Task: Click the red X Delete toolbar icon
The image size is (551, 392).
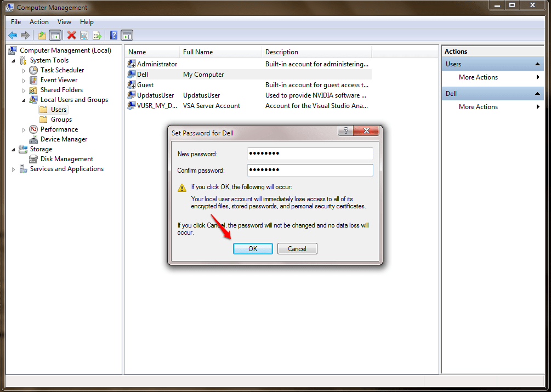Action: [x=72, y=35]
